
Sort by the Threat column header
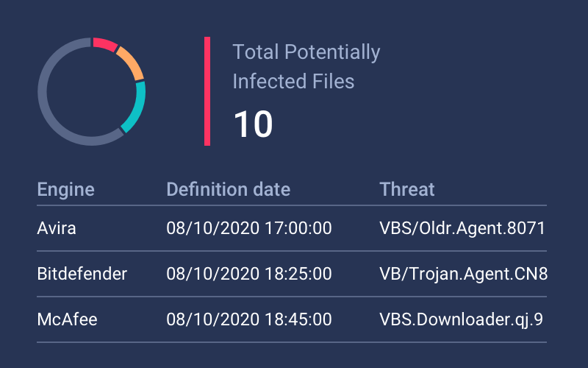[407, 189]
